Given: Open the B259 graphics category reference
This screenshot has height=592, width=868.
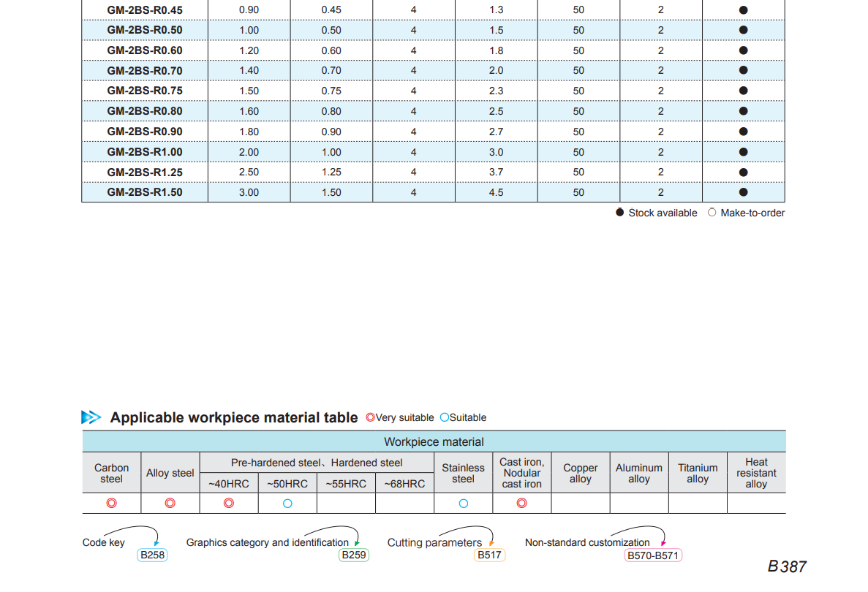Looking at the screenshot, I should click(354, 555).
